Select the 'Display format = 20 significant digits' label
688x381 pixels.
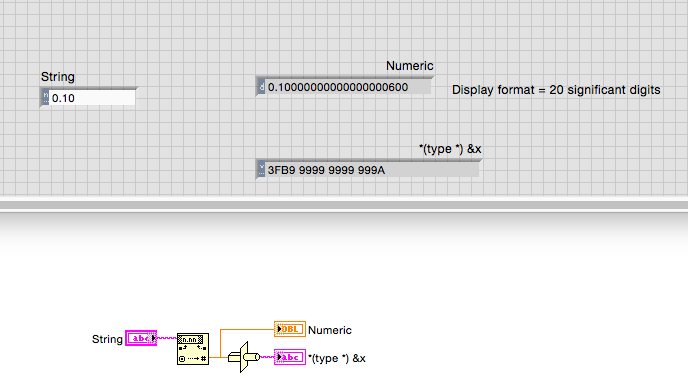tap(556, 90)
